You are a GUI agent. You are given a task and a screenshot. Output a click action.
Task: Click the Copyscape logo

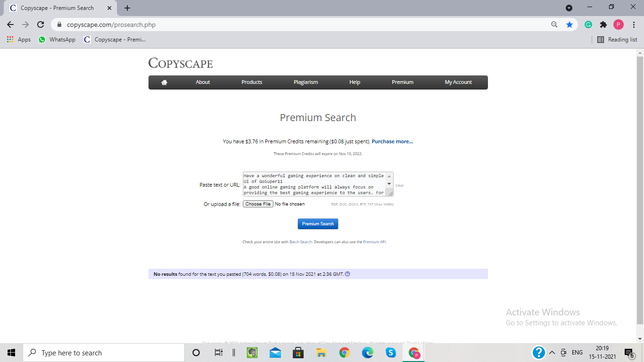181,63
